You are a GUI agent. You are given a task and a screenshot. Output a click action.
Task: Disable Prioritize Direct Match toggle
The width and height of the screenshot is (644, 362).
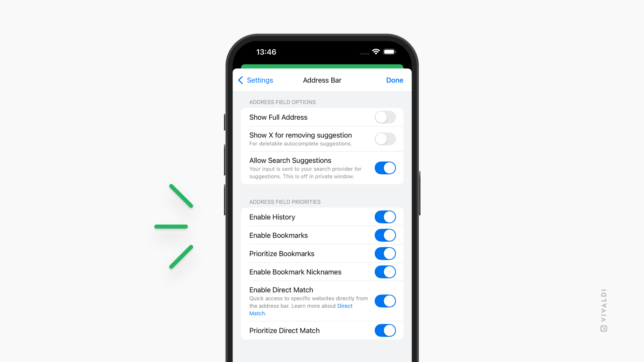(x=384, y=330)
